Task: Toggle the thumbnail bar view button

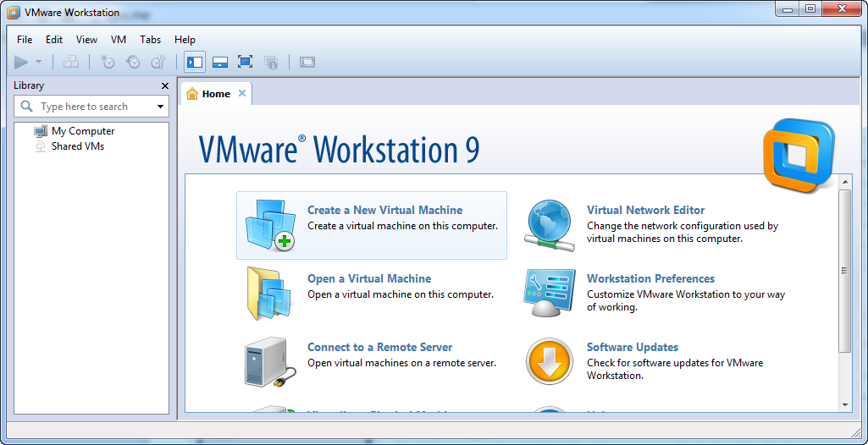Action: (x=220, y=62)
